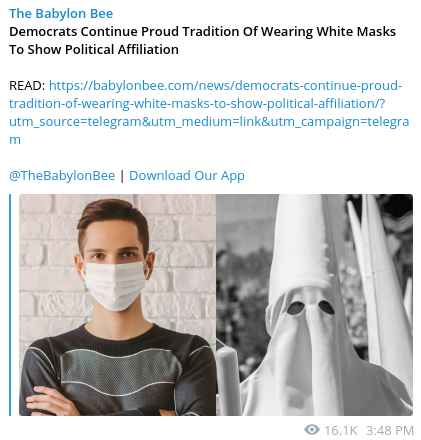
Task: Open The Babylon Bee channel name
Action: pos(61,14)
